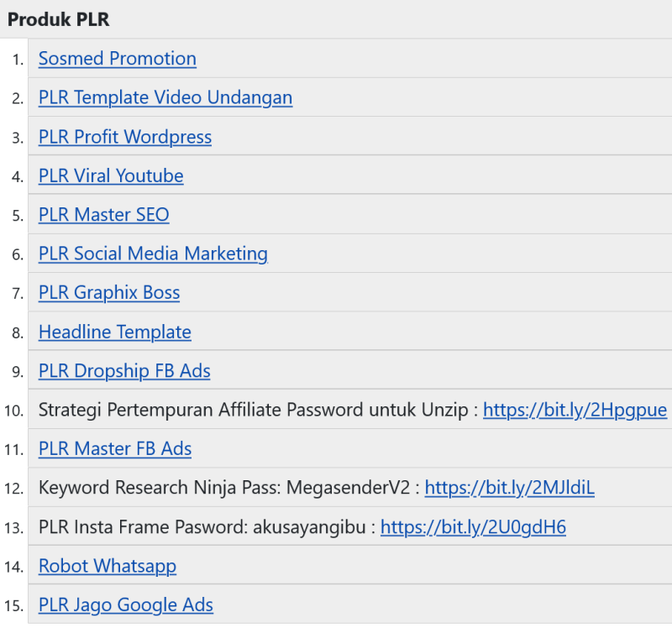
Task: Open the PLR Graphix Boss link
Action: pos(109,292)
